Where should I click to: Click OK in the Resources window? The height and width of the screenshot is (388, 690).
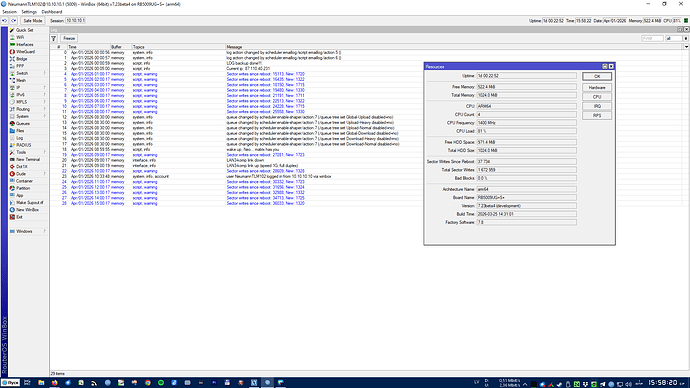597,76
